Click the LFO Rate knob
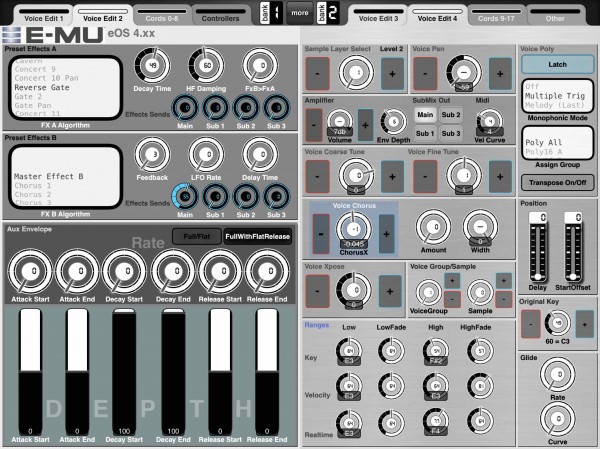The height and width of the screenshot is (449, 600). click(206, 155)
